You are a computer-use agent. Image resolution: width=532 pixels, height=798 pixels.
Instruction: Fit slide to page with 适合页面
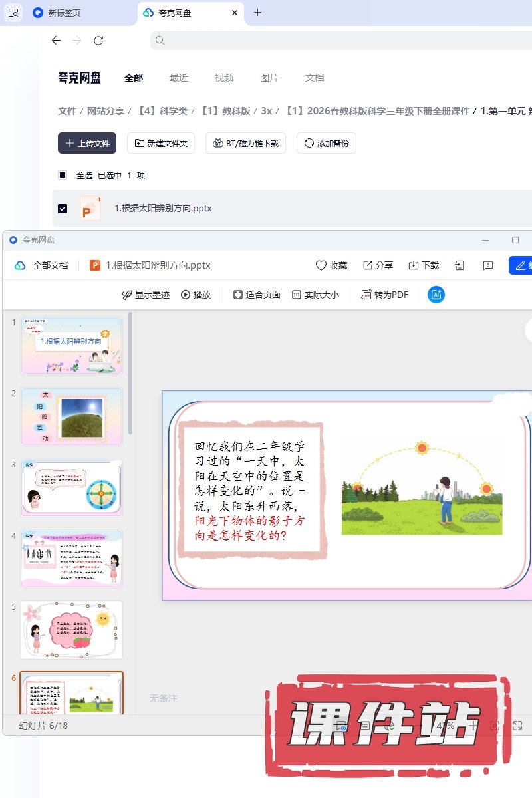[257, 295]
